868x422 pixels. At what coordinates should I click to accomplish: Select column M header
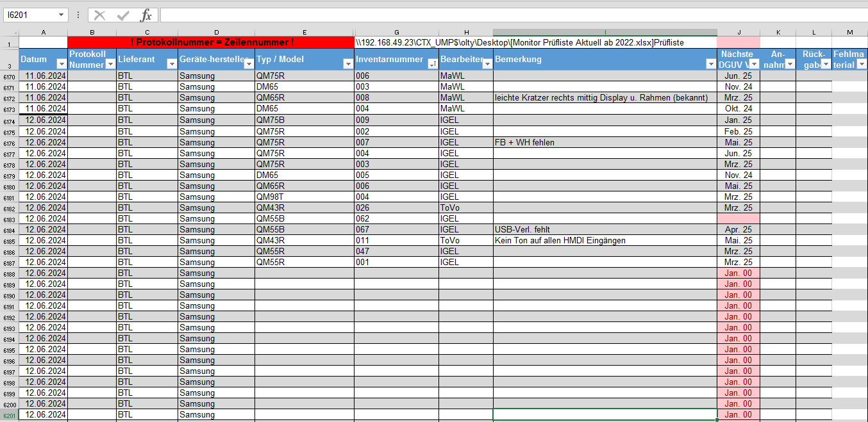click(x=850, y=32)
